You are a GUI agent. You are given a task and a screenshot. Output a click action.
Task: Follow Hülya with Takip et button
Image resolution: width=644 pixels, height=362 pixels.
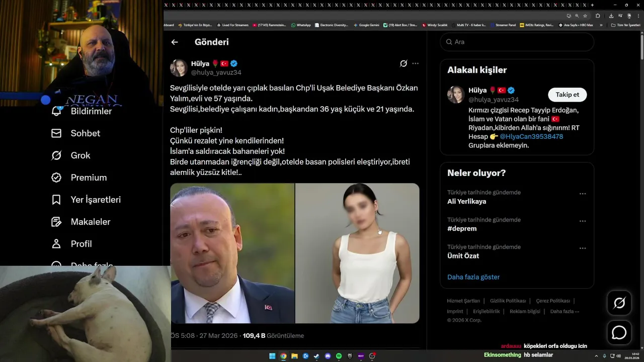click(x=567, y=95)
